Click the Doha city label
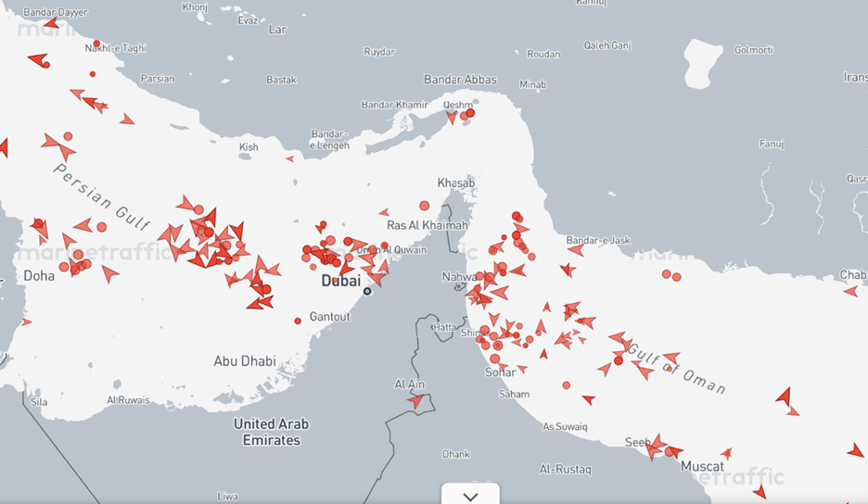This screenshot has height=504, width=868. coord(39,275)
